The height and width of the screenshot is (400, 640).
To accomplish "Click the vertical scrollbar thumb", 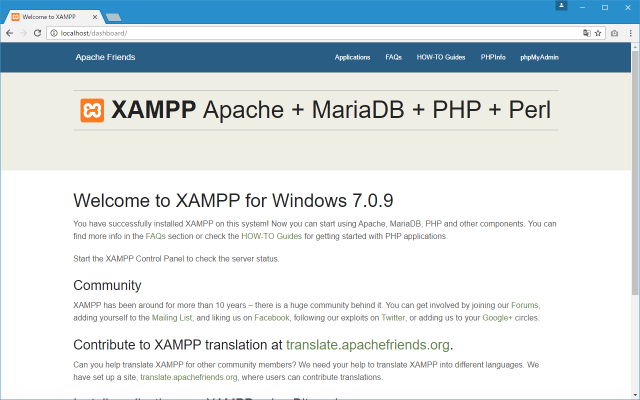I will coord(635,172).
